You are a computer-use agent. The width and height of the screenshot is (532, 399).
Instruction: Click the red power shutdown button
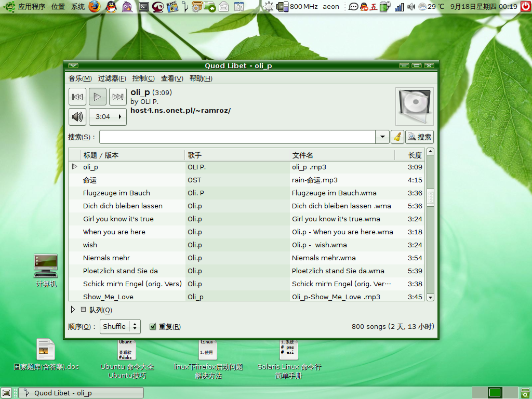coord(526,6)
